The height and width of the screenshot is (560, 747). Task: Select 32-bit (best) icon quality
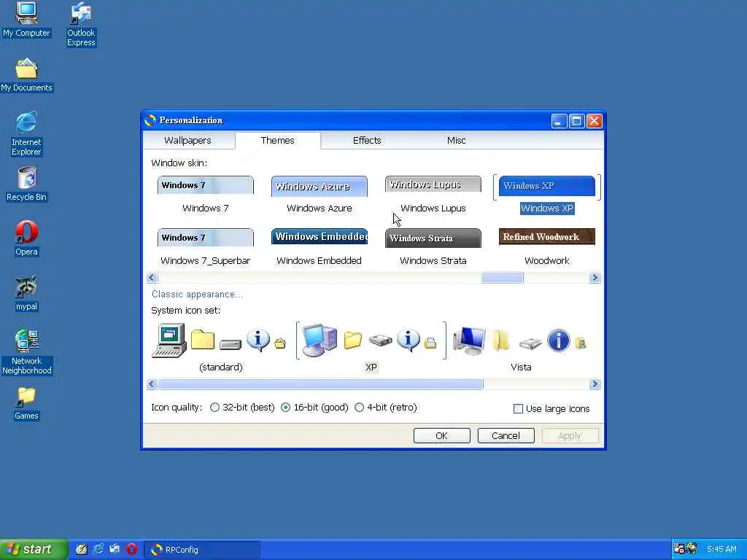tap(242, 408)
